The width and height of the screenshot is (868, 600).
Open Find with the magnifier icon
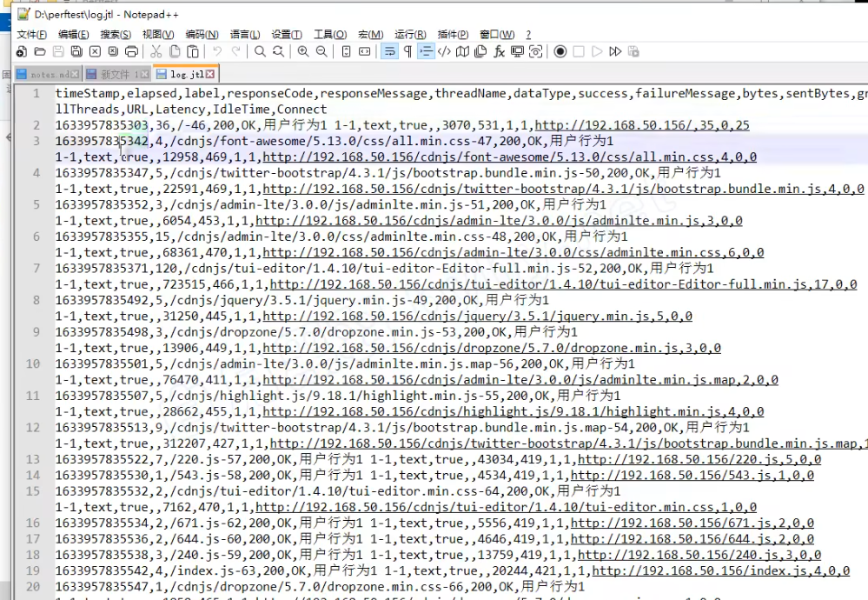point(260,51)
